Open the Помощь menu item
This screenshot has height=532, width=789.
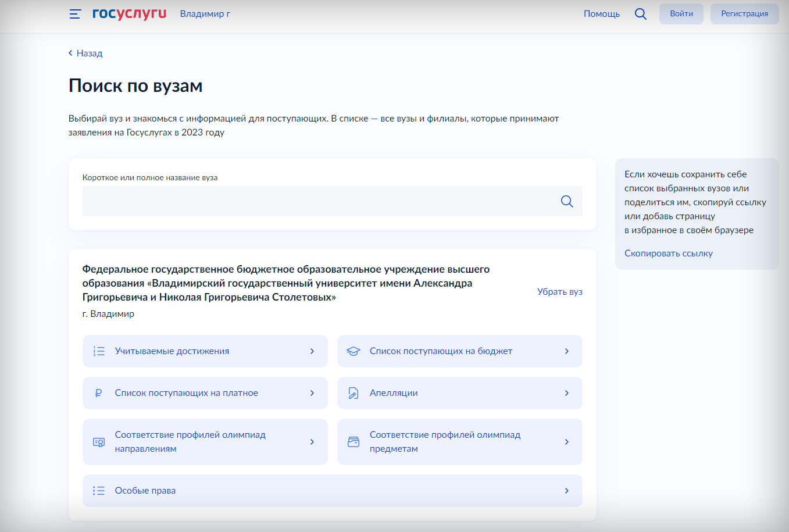click(x=602, y=14)
